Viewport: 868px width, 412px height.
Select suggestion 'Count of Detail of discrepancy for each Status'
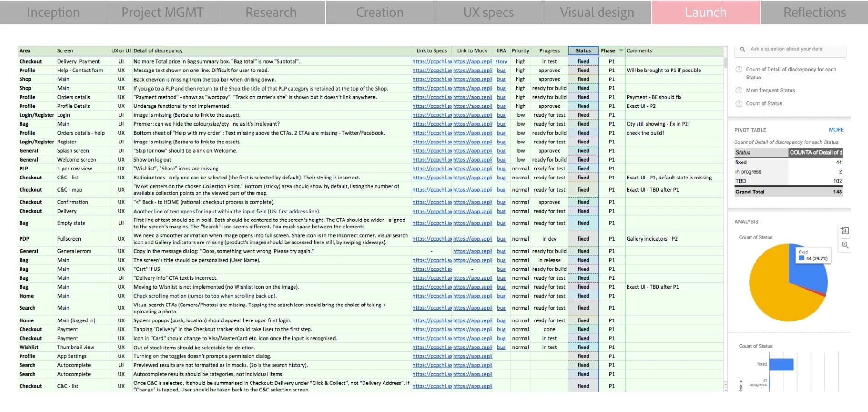tap(791, 73)
